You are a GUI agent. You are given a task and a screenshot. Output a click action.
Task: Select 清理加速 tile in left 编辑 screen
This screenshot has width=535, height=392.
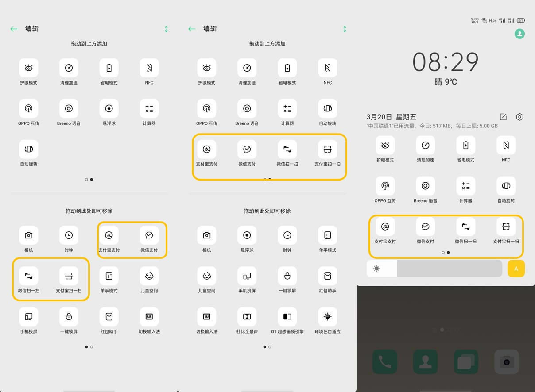pos(69,68)
